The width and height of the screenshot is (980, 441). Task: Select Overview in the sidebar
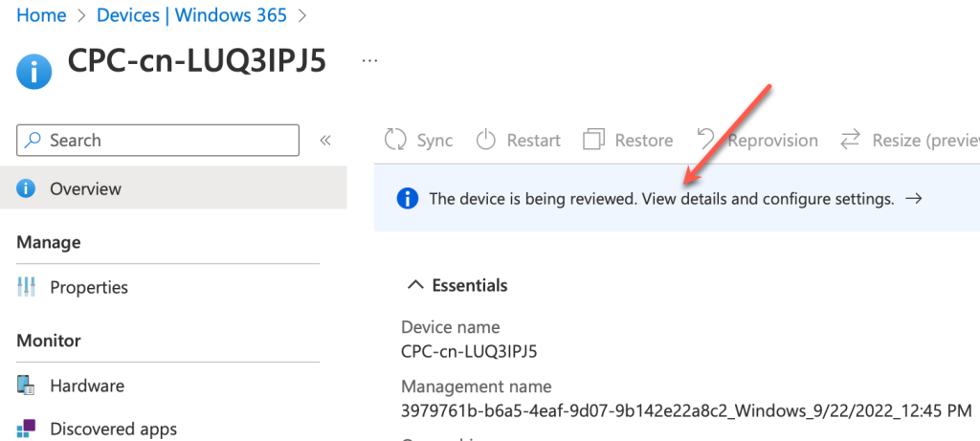173,188
